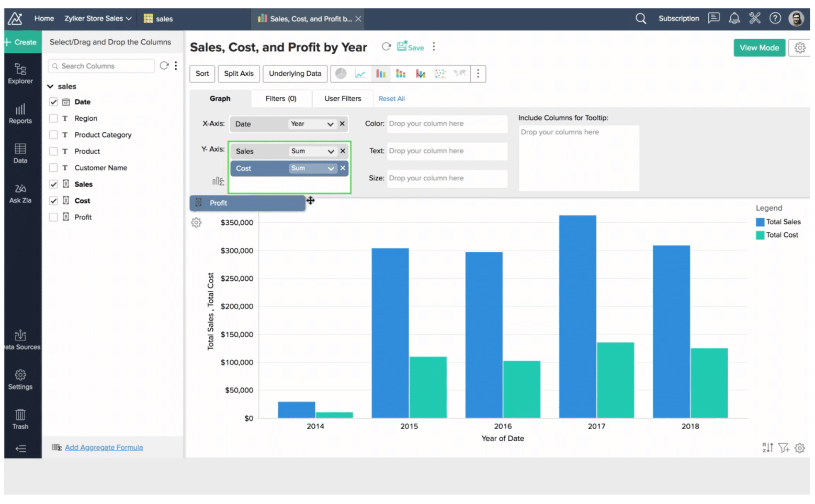Click Add Aggregate Formula link

click(x=104, y=448)
